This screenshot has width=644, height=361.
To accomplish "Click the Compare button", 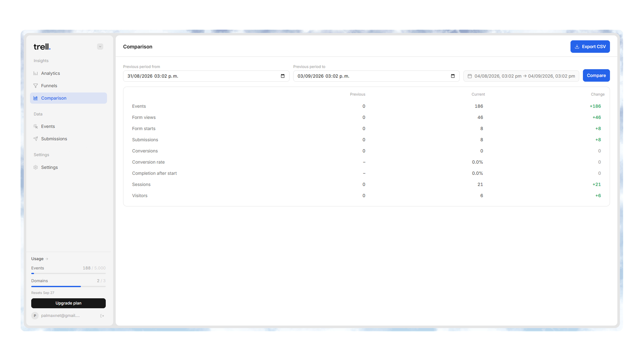I will click(x=596, y=75).
